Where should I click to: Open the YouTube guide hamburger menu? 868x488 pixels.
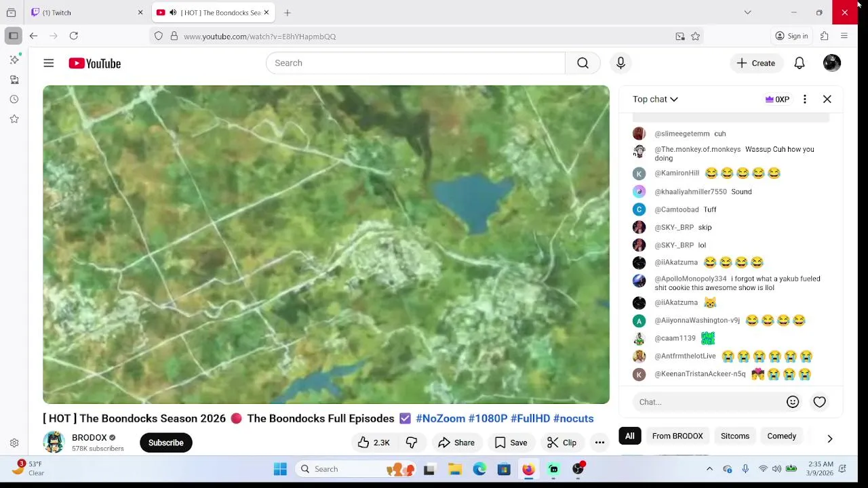coord(48,63)
